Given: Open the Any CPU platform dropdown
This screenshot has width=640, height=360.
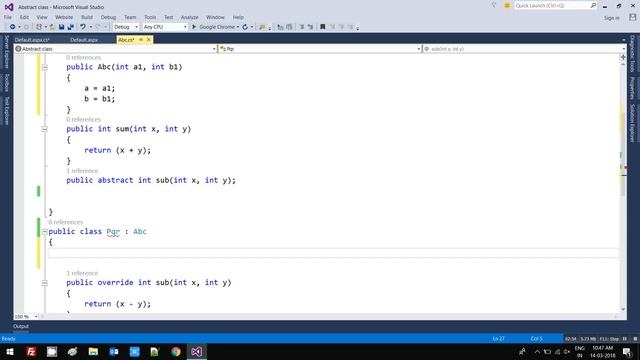Looking at the screenshot, I should (165, 27).
